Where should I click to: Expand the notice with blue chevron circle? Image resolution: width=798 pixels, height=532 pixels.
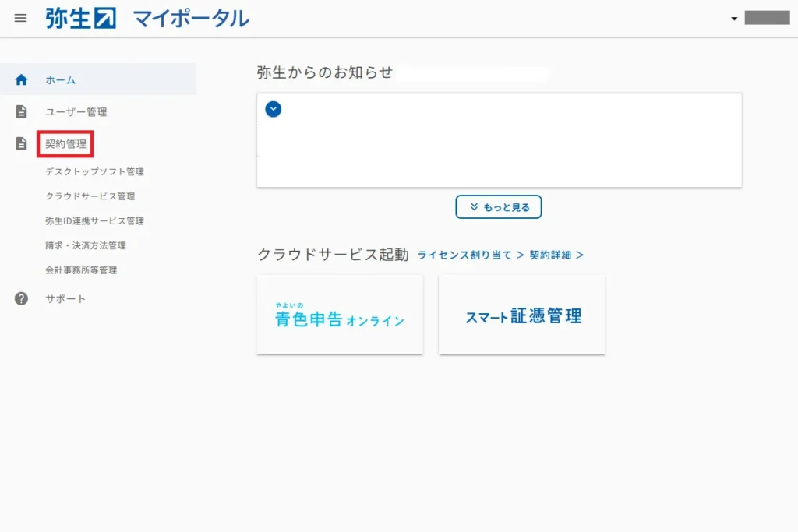click(274, 109)
